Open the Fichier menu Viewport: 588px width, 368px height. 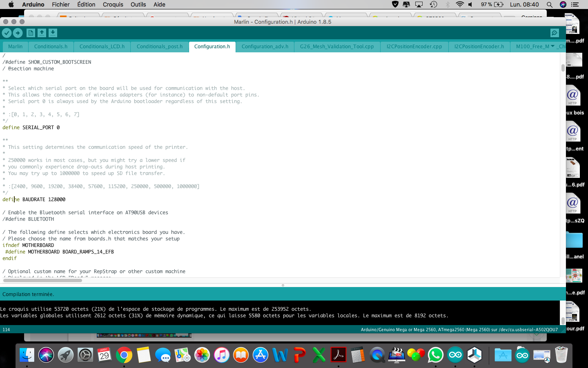pos(61,4)
